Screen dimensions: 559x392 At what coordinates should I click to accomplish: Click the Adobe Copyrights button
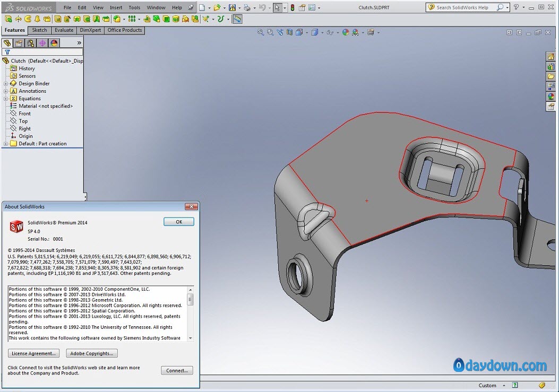click(92, 353)
